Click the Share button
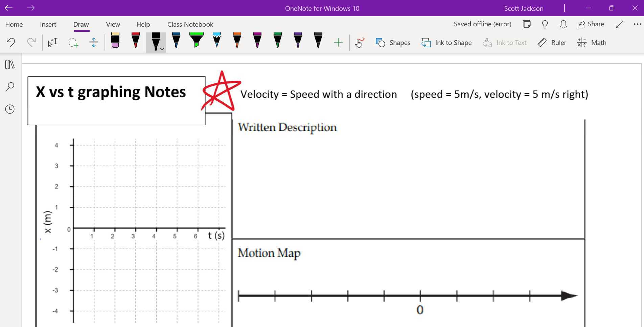The height and width of the screenshot is (327, 644). [591, 24]
